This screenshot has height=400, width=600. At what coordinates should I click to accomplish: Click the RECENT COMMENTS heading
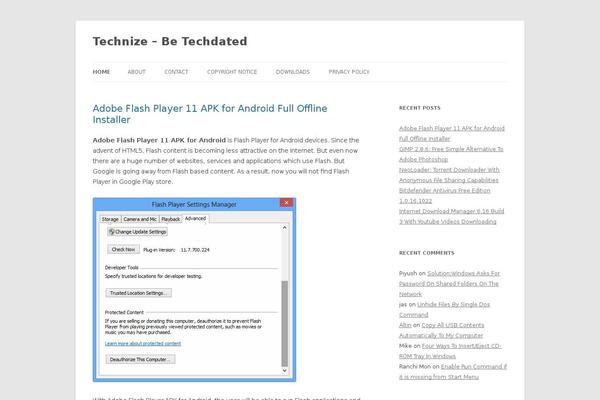(x=427, y=253)
